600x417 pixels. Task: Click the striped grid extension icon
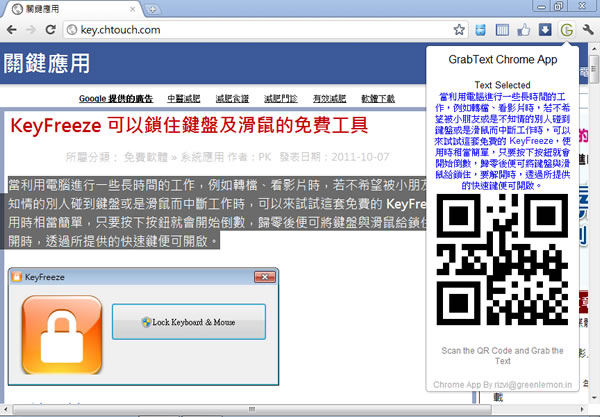503,30
